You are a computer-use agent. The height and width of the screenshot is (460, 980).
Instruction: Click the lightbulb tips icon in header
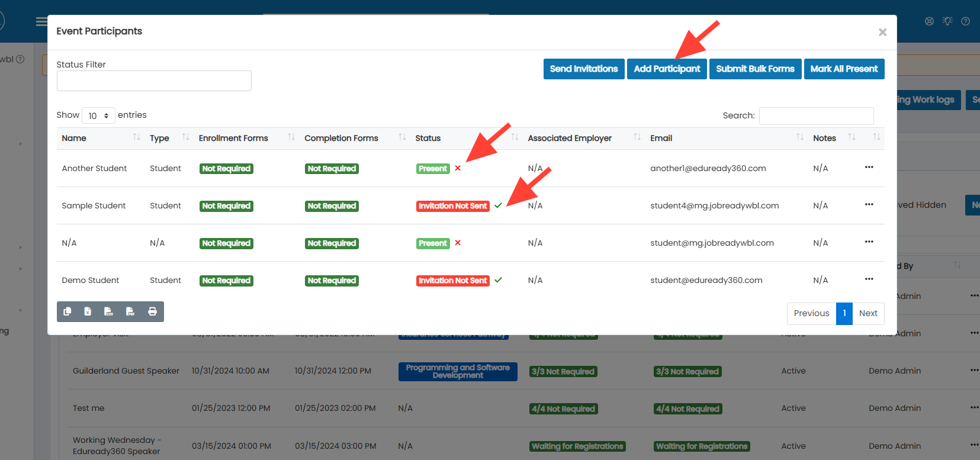(947, 21)
